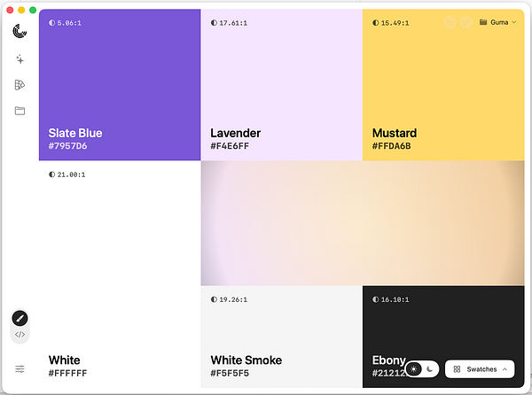Image resolution: width=532 pixels, height=395 pixels.
Task: Select the White Smoke color swatch
Action: pyautogui.click(x=282, y=337)
